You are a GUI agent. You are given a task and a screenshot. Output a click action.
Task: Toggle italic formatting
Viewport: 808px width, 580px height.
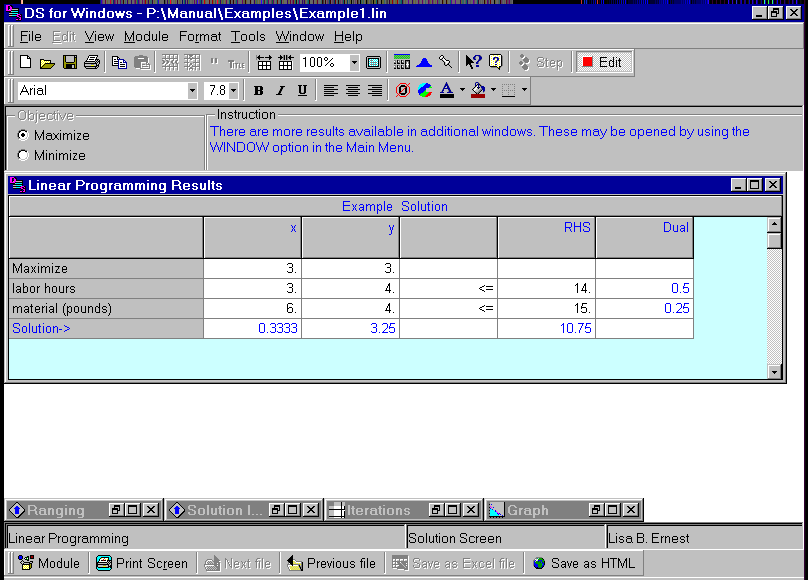(x=280, y=91)
